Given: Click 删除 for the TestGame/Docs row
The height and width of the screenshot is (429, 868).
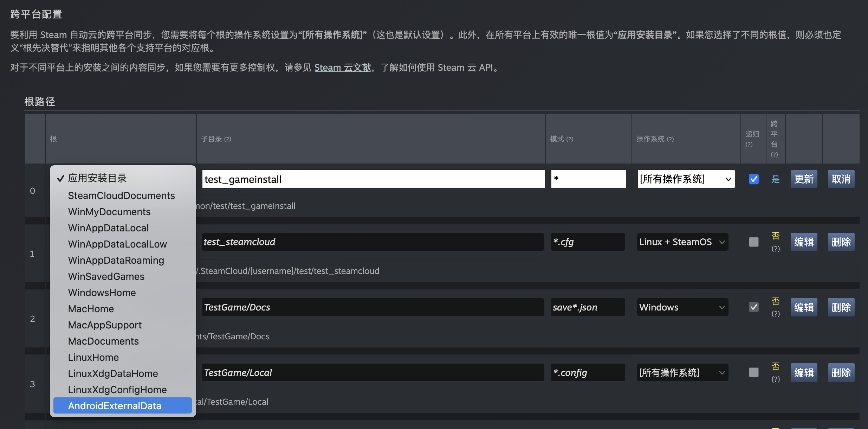Looking at the screenshot, I should pyautogui.click(x=841, y=307).
